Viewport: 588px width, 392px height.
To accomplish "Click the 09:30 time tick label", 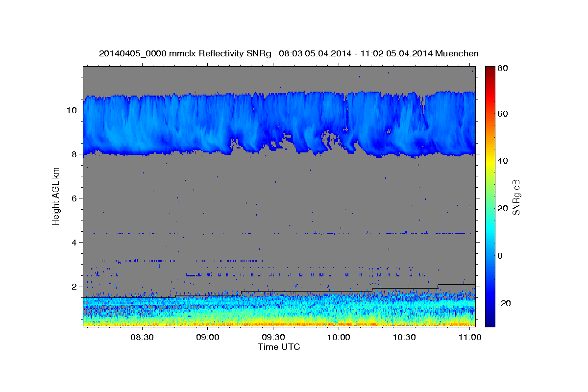I will click(273, 337).
